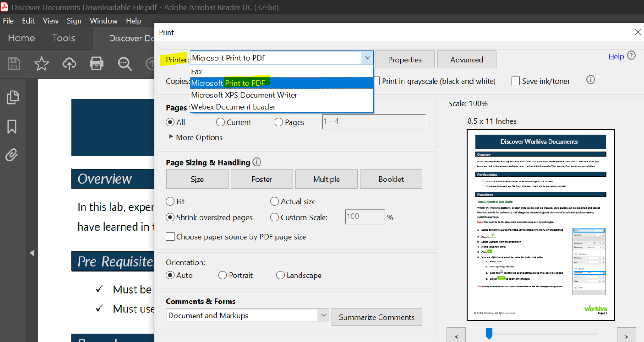Select Auto orientation
This screenshot has height=342, width=644.
170,275
